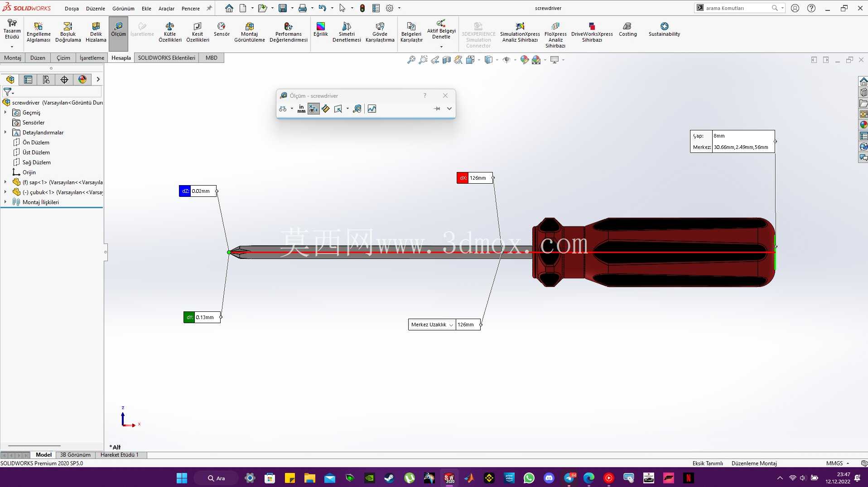The image size is (868, 487).
Task: Open measurement history graph in Ölçüm dialog
Action: click(x=372, y=109)
